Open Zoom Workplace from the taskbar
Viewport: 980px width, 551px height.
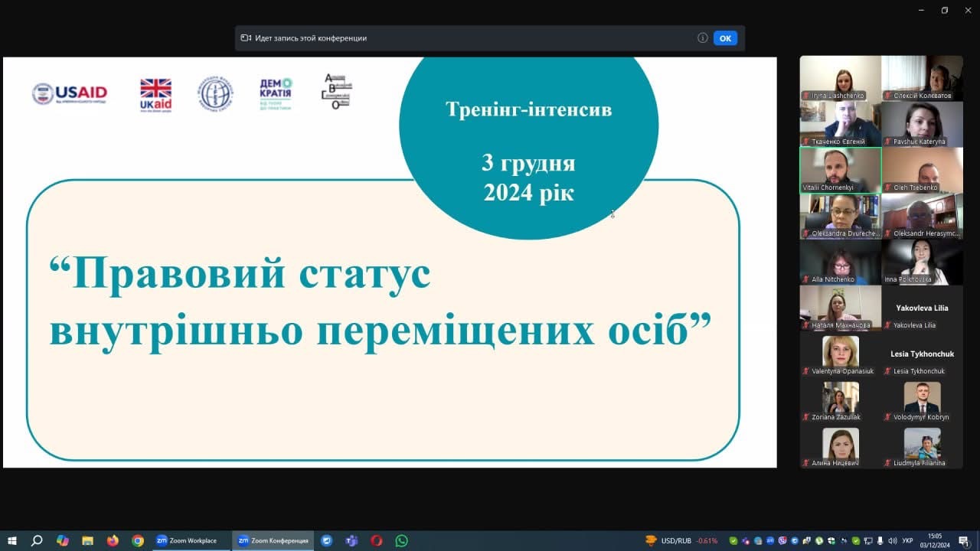187,540
